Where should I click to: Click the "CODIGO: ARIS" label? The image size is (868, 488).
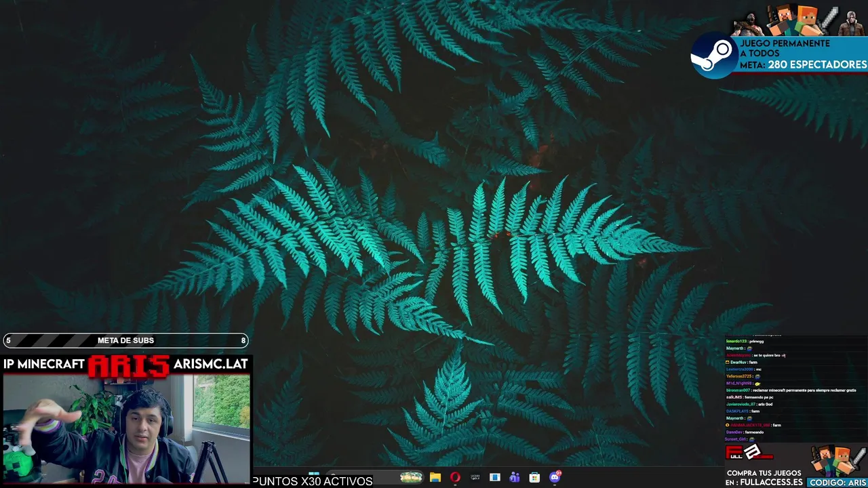point(837,483)
